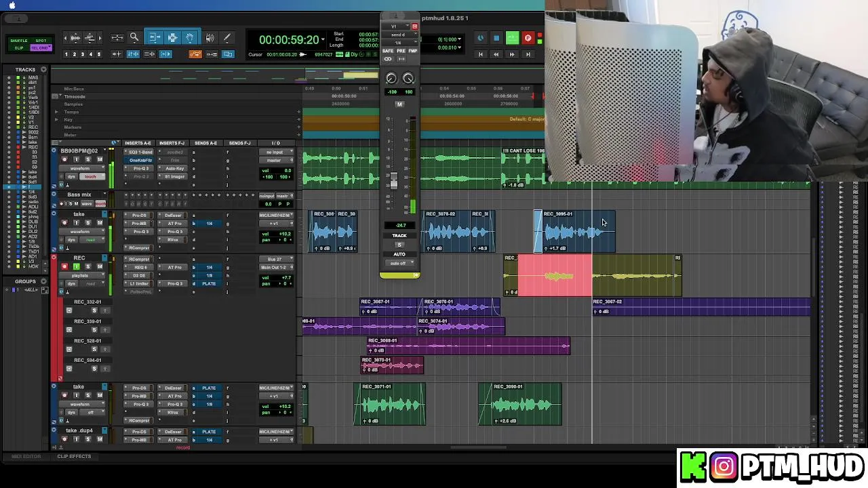Open the Clip Effects tab
The width and height of the screenshot is (868, 488).
click(x=74, y=456)
